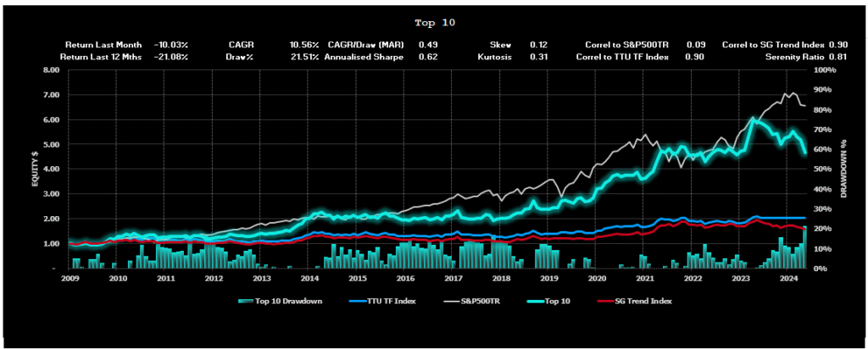Click the 100% tick on the drawdown axis

coord(826,71)
